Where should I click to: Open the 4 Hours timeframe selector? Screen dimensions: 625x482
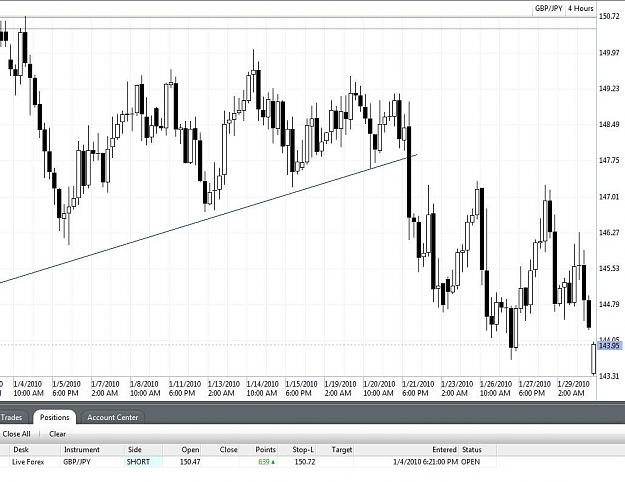point(580,8)
